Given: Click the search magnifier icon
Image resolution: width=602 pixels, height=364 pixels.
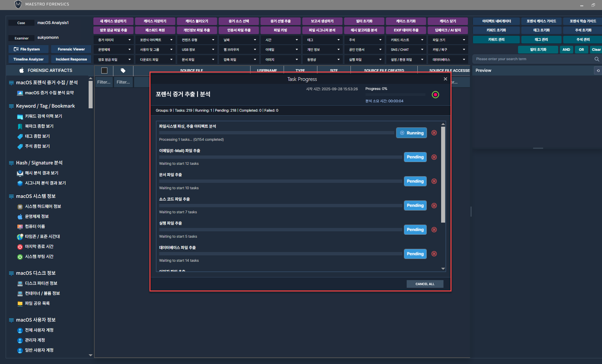Looking at the screenshot, I should click(x=597, y=59).
